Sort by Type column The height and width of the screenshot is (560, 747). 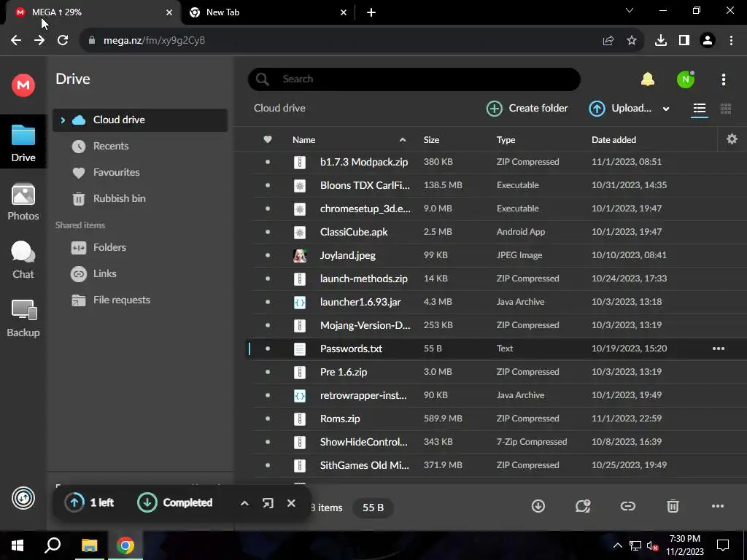coord(506,139)
